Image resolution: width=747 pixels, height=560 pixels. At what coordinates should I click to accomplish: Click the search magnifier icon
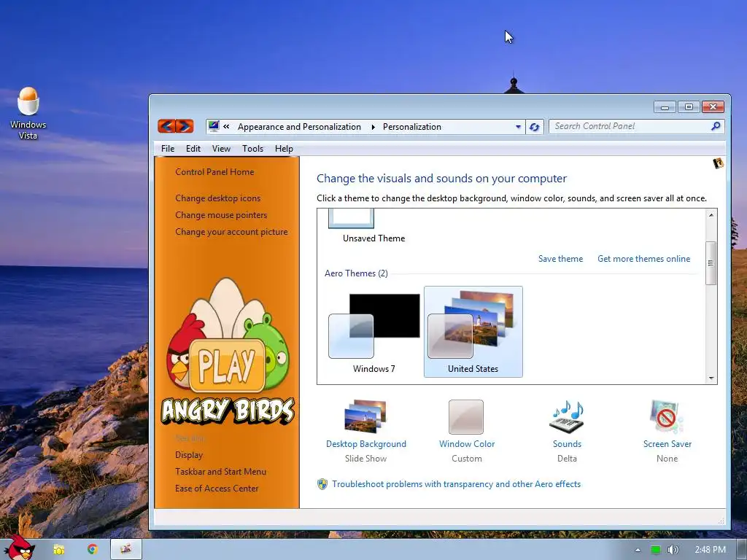tap(716, 126)
